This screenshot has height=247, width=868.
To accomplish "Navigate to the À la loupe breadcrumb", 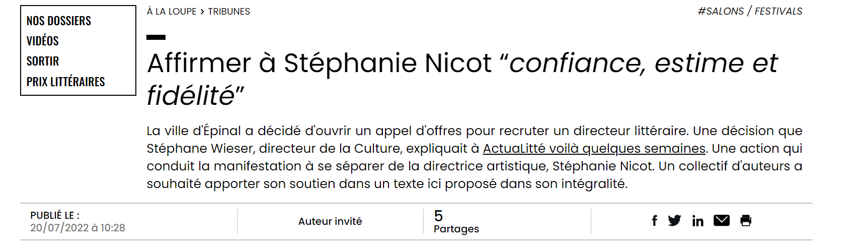I will (x=172, y=11).
